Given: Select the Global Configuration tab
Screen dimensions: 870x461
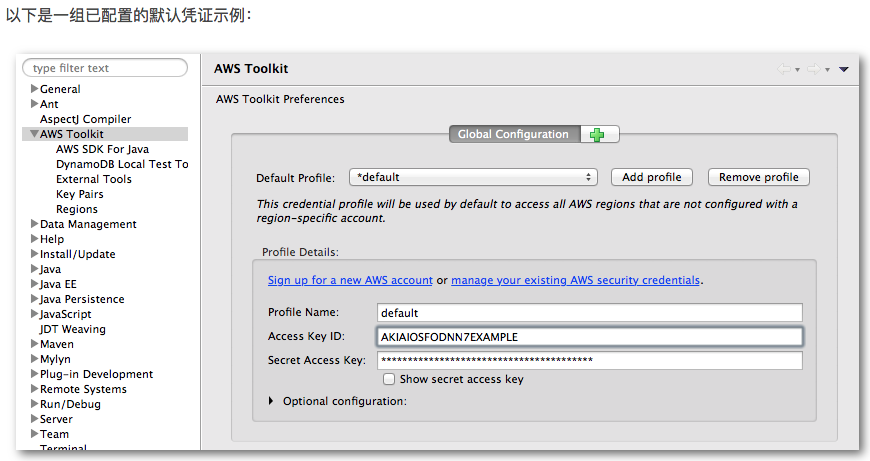Looking at the screenshot, I should tap(514, 134).
